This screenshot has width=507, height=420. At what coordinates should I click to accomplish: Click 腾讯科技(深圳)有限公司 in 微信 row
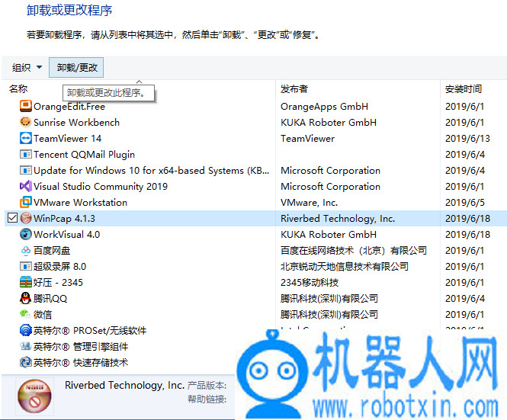329,314
